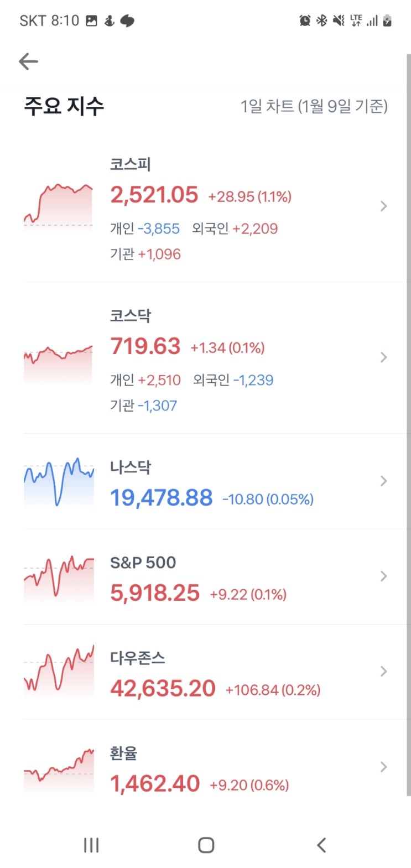This screenshot has width=411, height=868.
Task: Select the NASDAQ value 19,478.88
Action: tap(161, 498)
